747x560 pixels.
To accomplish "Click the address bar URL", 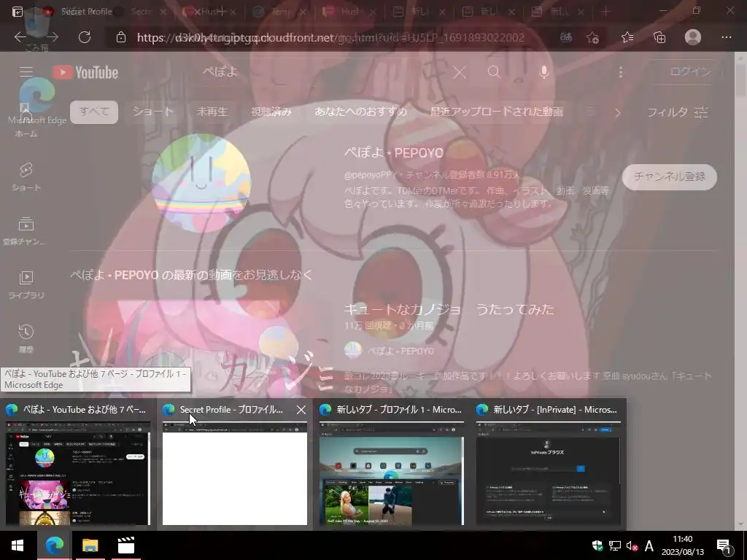I will coord(330,38).
